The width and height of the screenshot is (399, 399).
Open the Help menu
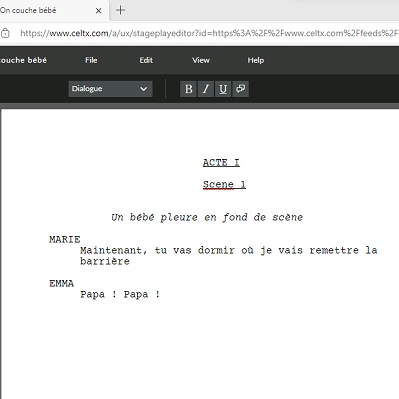click(256, 60)
